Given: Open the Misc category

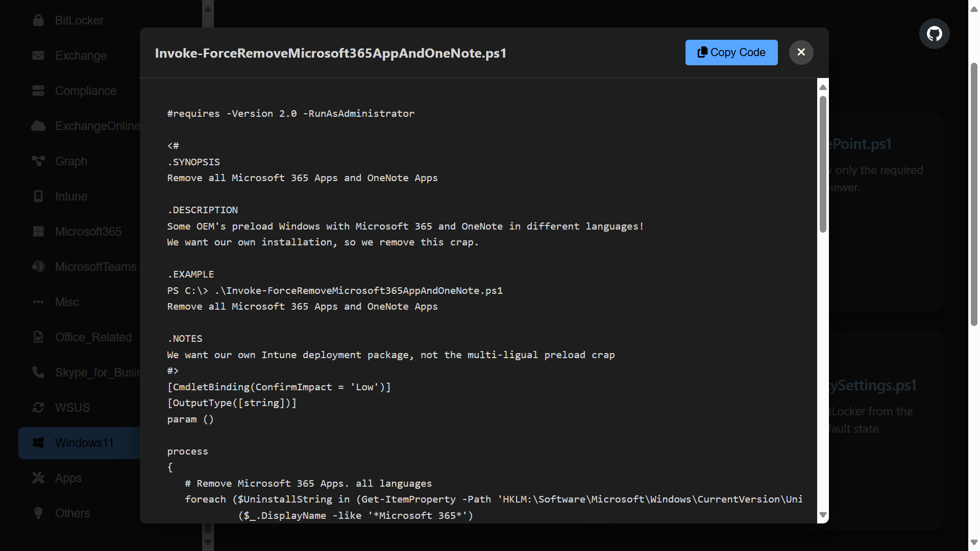Looking at the screenshot, I should click(x=67, y=302).
